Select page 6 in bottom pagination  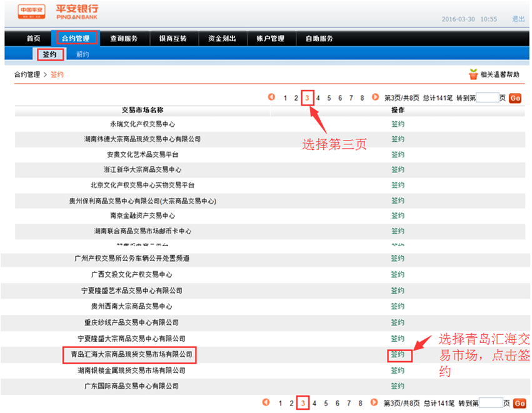pyautogui.click(x=337, y=403)
